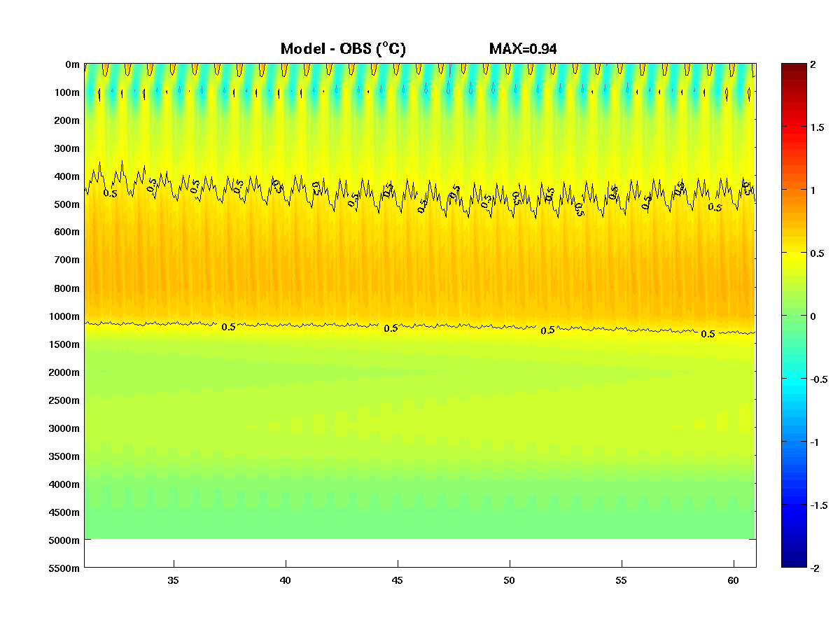Click the x-axis tick label "35"

coord(174,580)
